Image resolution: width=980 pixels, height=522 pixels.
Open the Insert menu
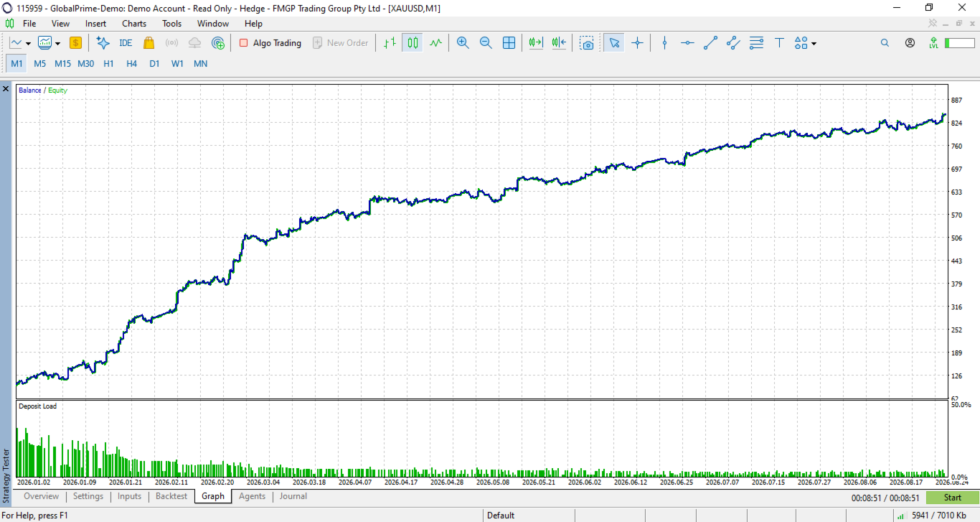pyautogui.click(x=95, y=24)
